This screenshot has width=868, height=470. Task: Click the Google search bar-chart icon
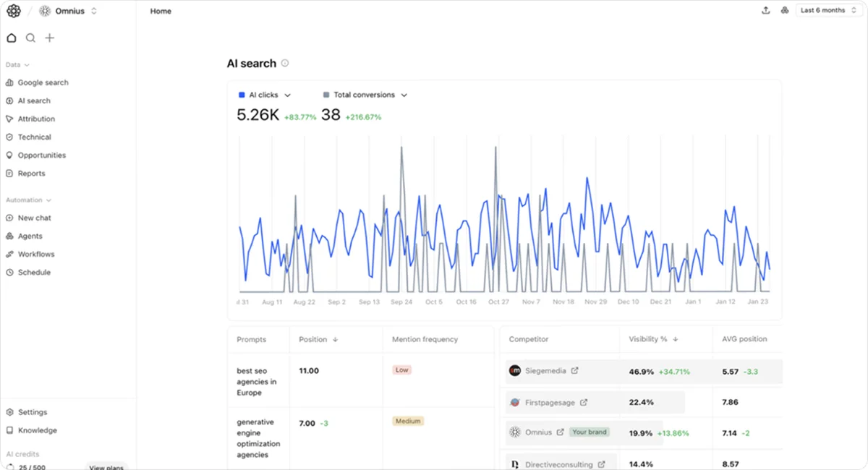click(x=9, y=82)
